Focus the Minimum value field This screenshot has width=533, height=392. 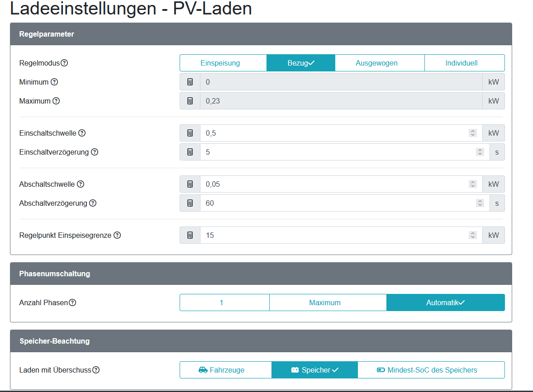(341, 82)
